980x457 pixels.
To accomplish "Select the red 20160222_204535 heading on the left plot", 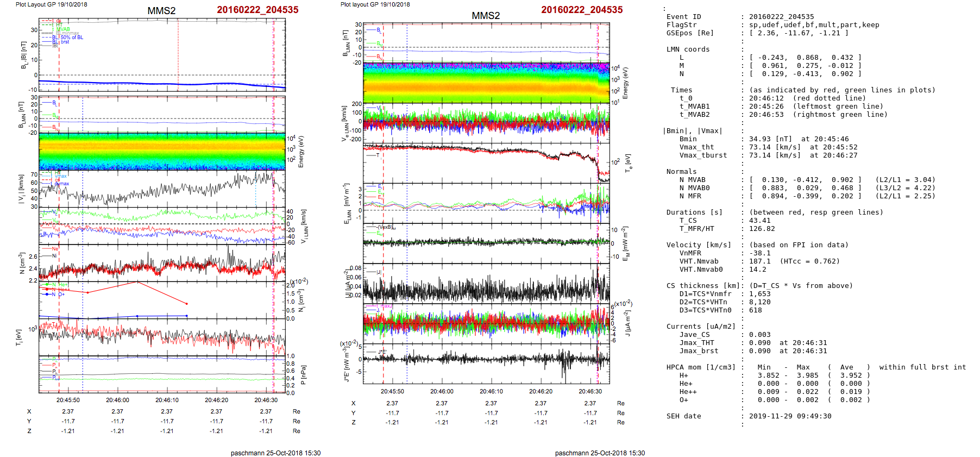I will point(257,10).
